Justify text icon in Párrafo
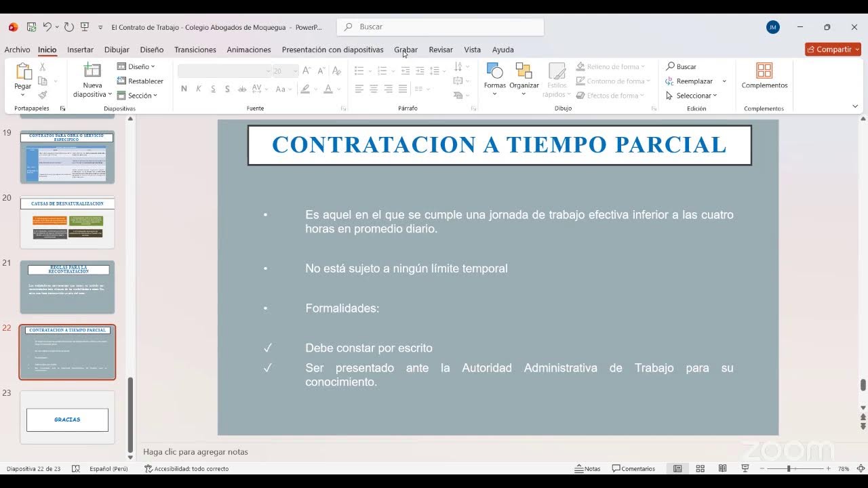868x488 pixels. click(403, 89)
